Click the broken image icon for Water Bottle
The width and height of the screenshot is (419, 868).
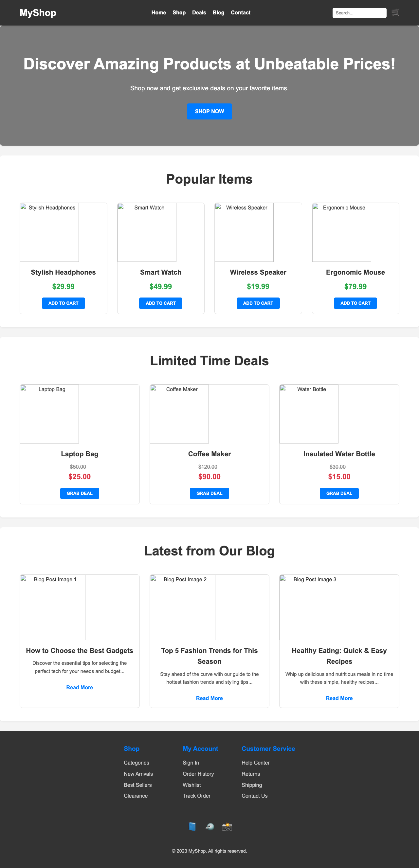tap(283, 389)
